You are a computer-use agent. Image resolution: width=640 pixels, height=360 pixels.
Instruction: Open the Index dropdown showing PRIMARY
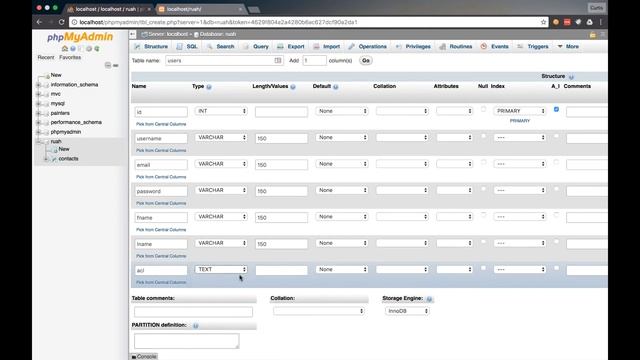(520, 111)
